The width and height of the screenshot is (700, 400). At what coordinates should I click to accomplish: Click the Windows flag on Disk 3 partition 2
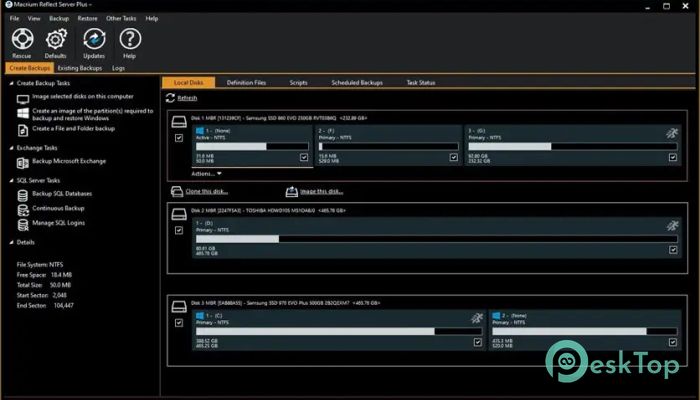[496, 316]
